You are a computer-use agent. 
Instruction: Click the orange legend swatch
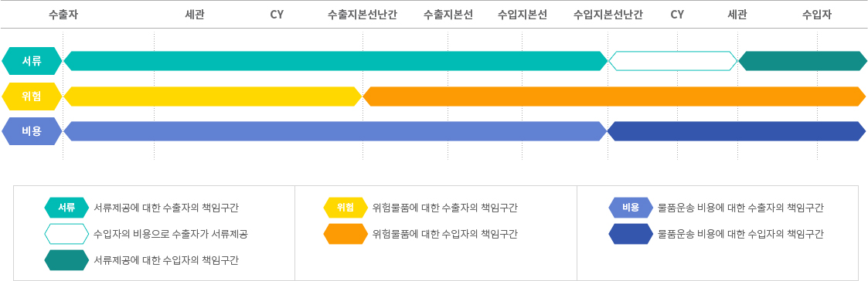345,234
